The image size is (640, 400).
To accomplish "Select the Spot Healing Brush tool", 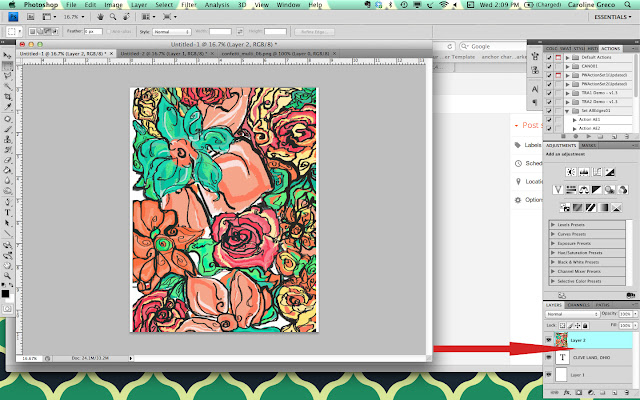I will 7,119.
